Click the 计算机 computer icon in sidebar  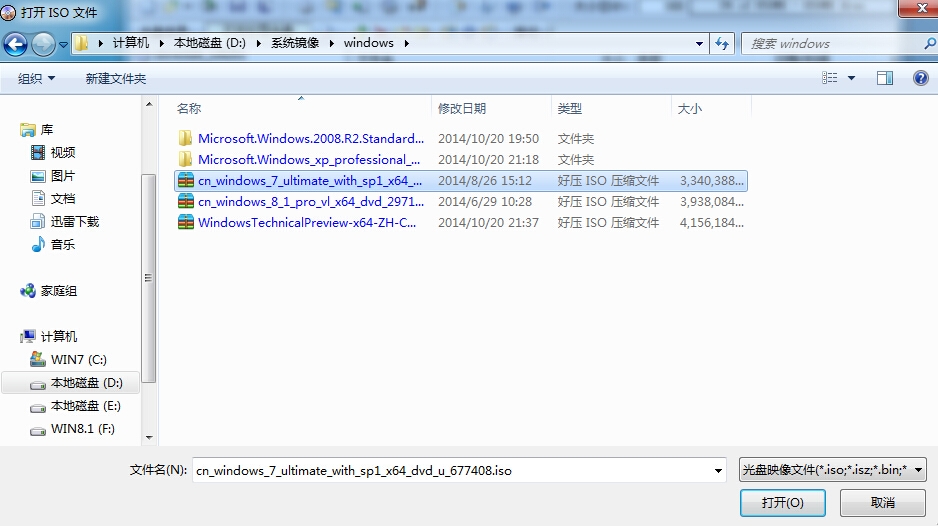coord(28,336)
